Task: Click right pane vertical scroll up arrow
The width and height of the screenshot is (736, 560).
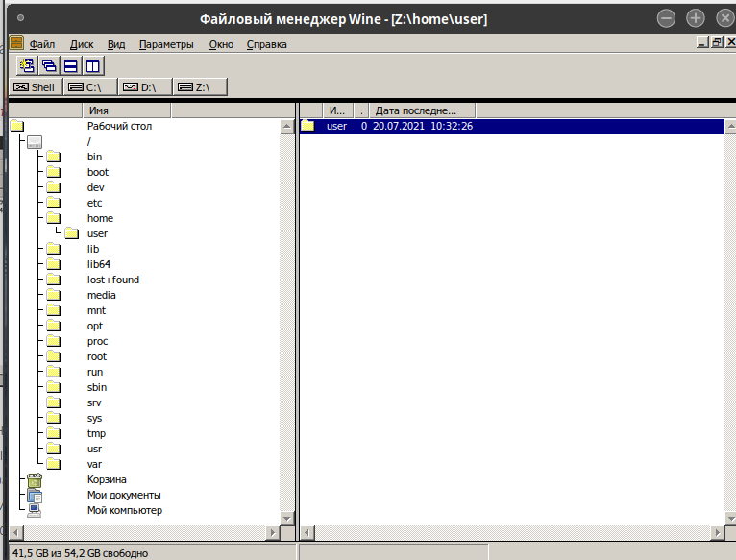Action: pyautogui.click(x=730, y=126)
